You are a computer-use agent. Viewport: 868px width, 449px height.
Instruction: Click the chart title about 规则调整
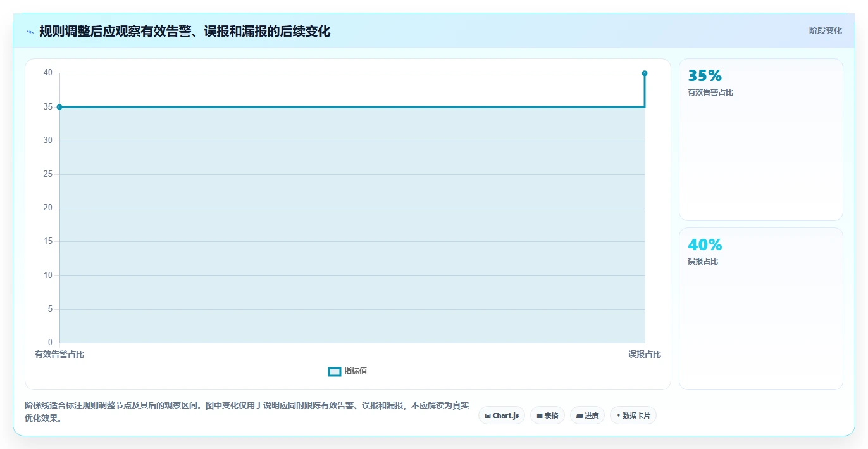pyautogui.click(x=185, y=31)
